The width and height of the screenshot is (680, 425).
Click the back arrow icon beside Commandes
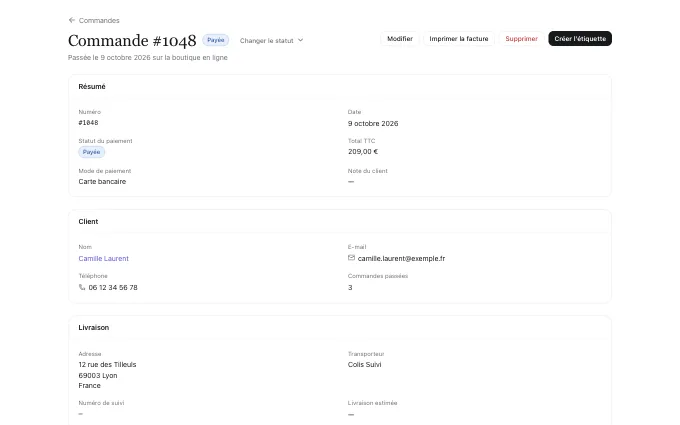coord(72,20)
